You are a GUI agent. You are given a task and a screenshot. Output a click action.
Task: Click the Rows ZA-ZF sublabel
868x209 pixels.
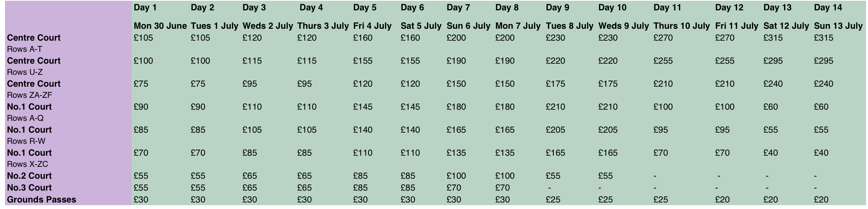point(29,95)
